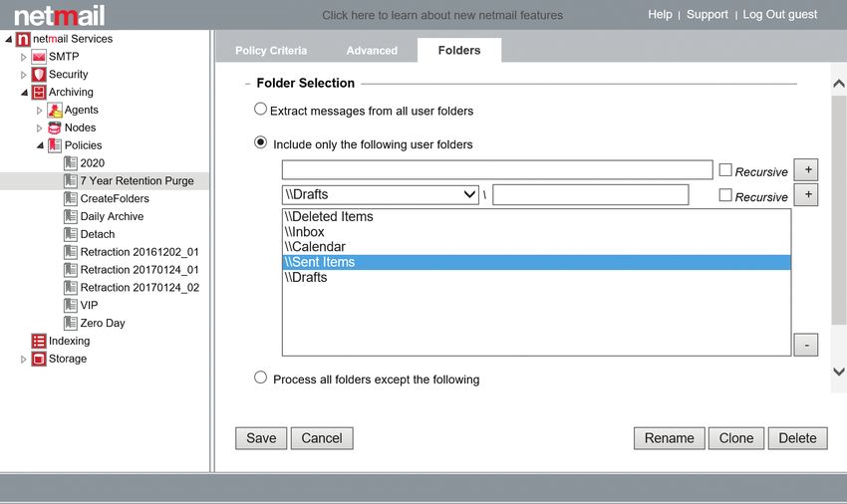The height and width of the screenshot is (504, 847).
Task: Tick Recursive checkbox beside Drafts dropdown row
Action: point(725,195)
